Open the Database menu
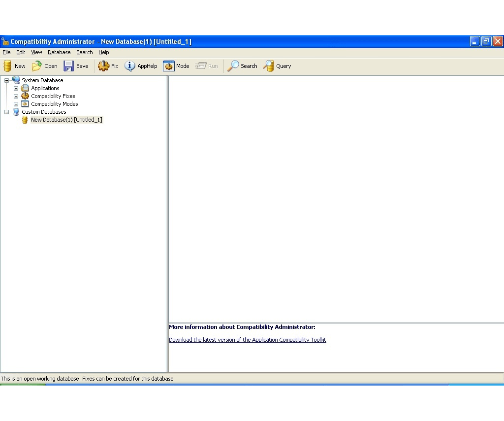Viewport: 504px width, 421px height. point(59,52)
